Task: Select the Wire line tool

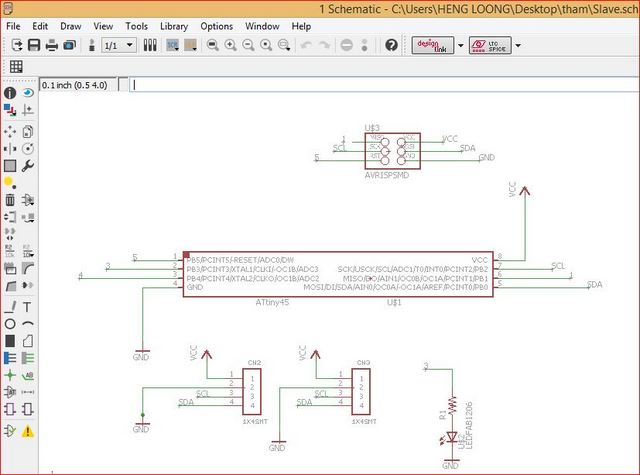Action: 10,307
